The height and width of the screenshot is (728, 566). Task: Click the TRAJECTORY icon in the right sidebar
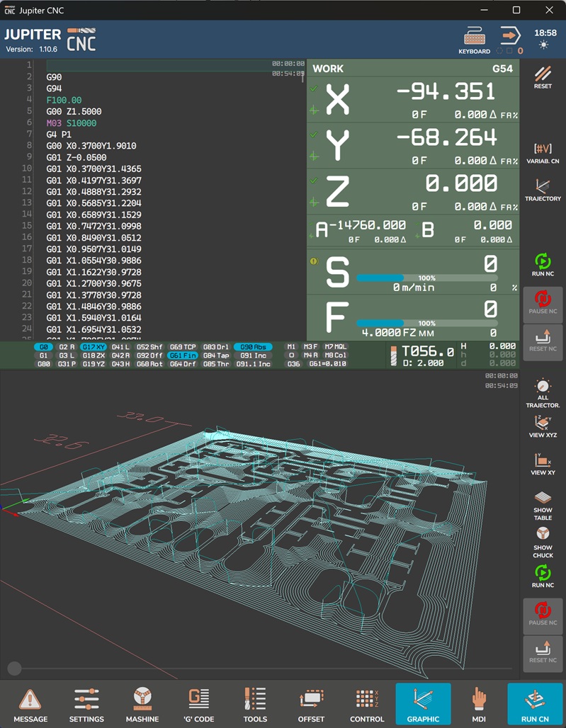[x=543, y=190]
